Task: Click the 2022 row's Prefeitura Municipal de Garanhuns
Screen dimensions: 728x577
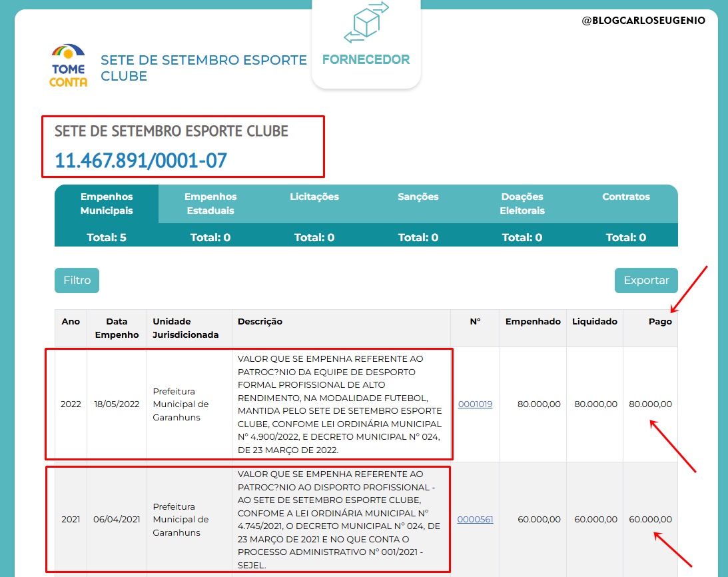Action: 181,404
